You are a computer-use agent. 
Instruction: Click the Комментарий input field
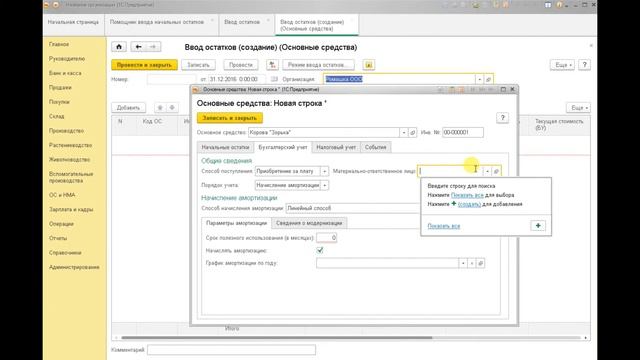pos(231,350)
